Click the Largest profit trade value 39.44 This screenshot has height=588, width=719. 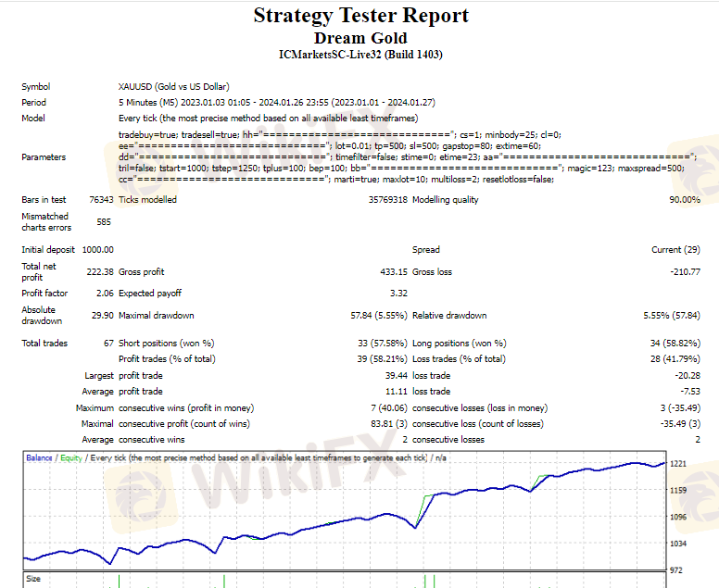(397, 376)
